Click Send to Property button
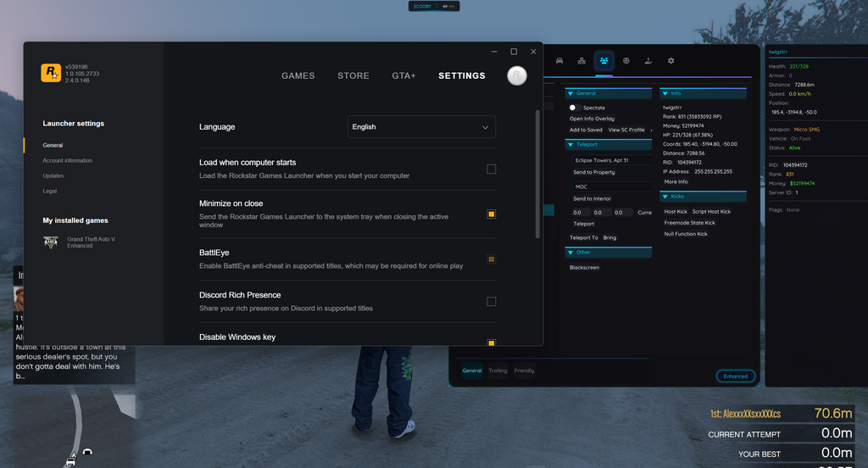This screenshot has width=868, height=468. coord(594,172)
